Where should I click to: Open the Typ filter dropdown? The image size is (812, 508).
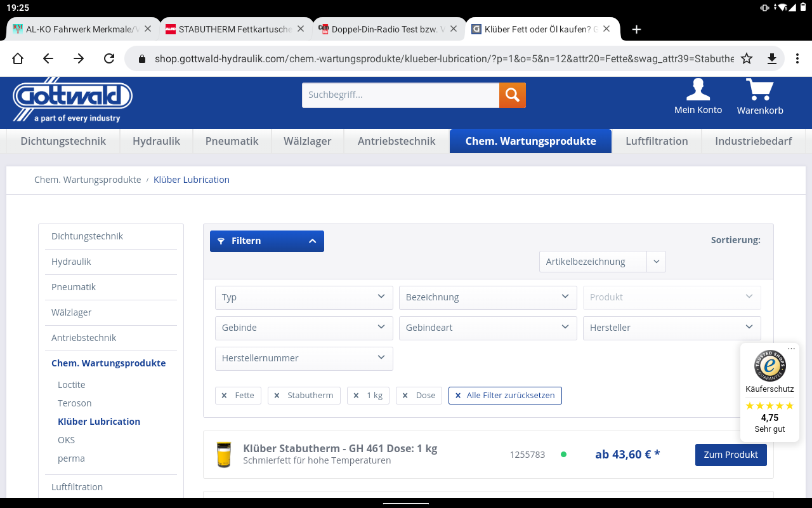click(304, 297)
